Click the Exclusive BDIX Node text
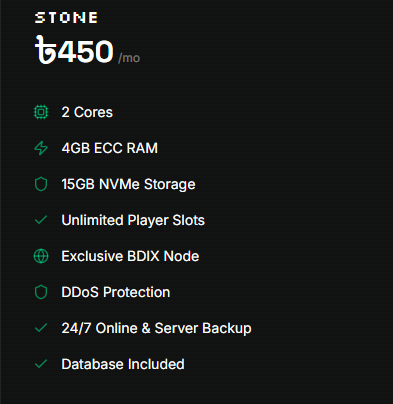This screenshot has height=404, width=393. (130, 256)
